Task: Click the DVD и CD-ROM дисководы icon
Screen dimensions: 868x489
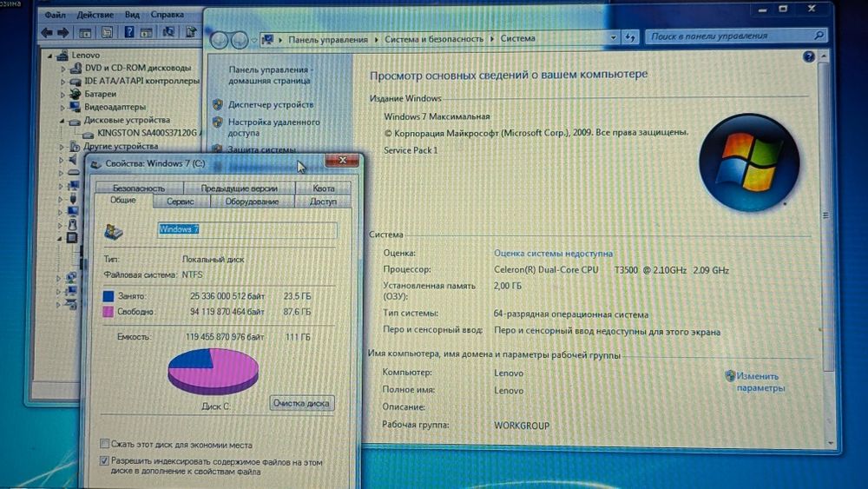Action: [x=76, y=68]
